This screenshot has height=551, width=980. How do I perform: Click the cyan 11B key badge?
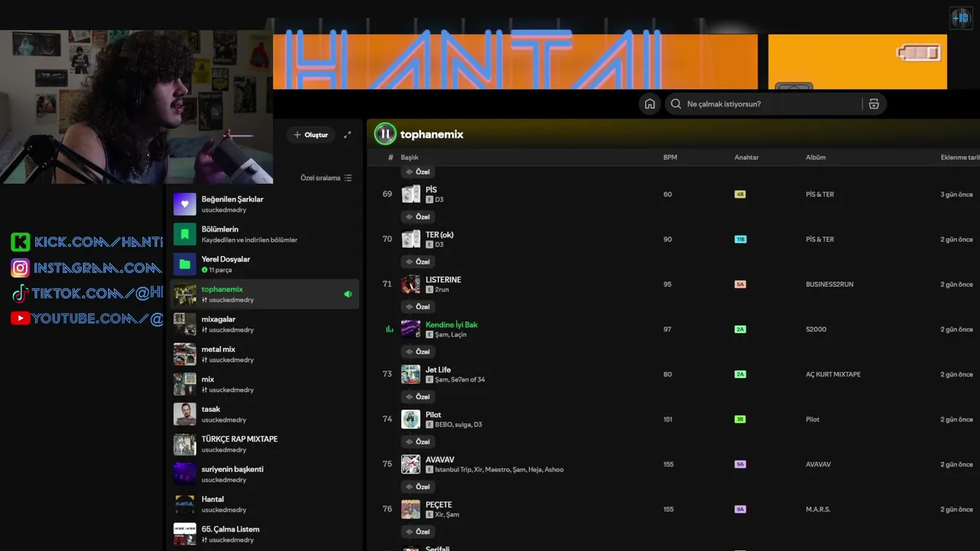click(x=740, y=240)
